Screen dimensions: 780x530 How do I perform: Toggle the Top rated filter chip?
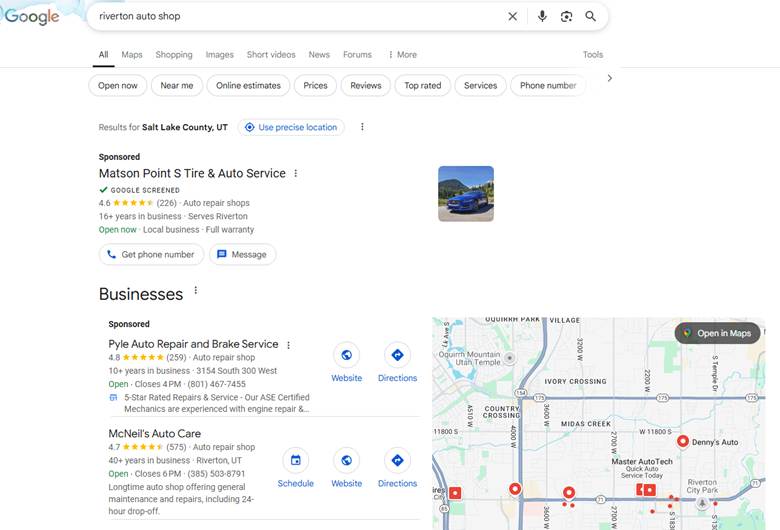coord(423,86)
